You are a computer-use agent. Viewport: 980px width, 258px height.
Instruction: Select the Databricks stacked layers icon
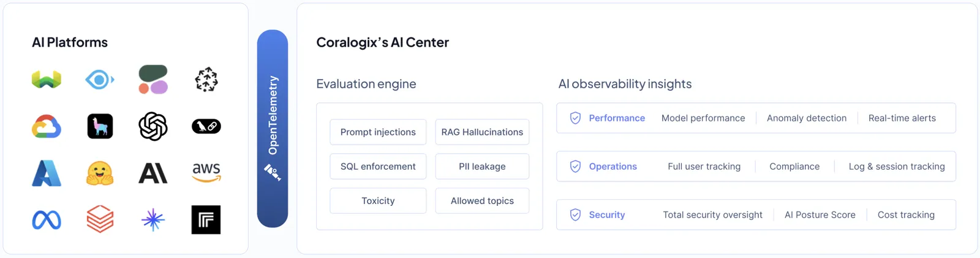(x=100, y=219)
